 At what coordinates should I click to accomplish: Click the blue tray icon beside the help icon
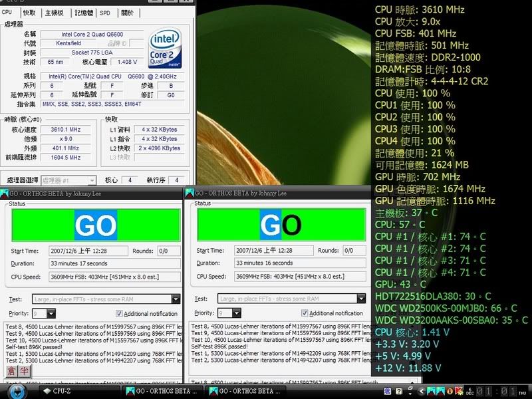tap(388, 391)
